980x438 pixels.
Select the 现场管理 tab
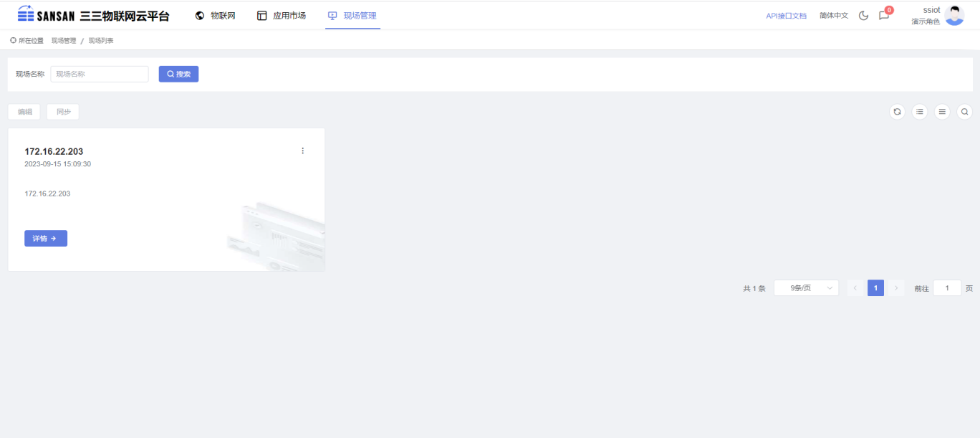click(x=352, y=15)
